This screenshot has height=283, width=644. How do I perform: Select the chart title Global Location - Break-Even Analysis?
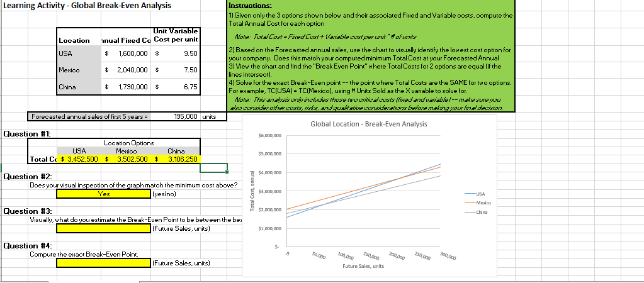pos(368,124)
